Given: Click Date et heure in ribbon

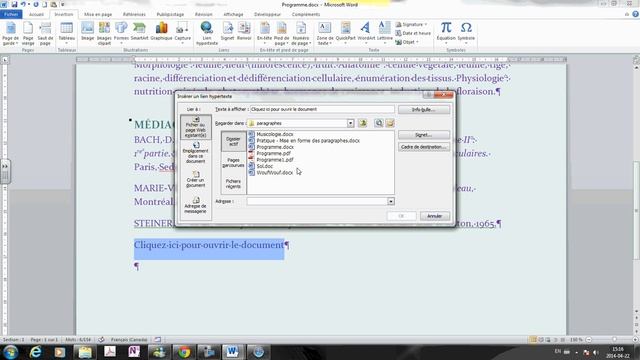Looking at the screenshot, I should 413,33.
